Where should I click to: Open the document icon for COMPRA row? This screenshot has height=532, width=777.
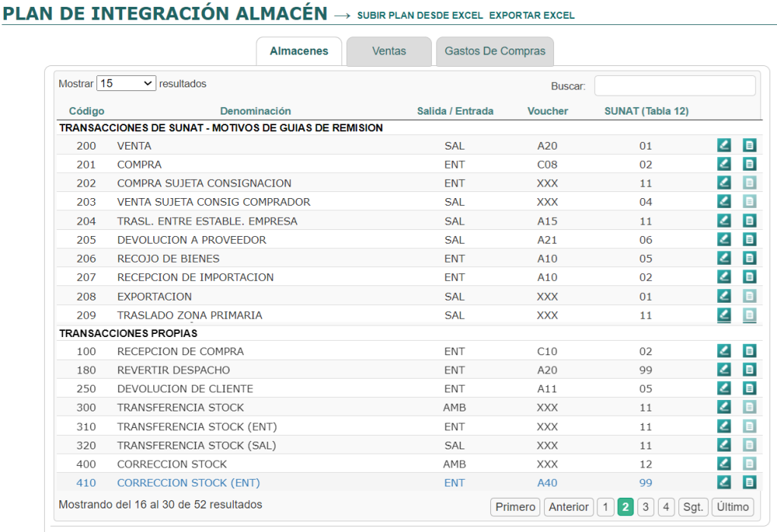(x=749, y=164)
